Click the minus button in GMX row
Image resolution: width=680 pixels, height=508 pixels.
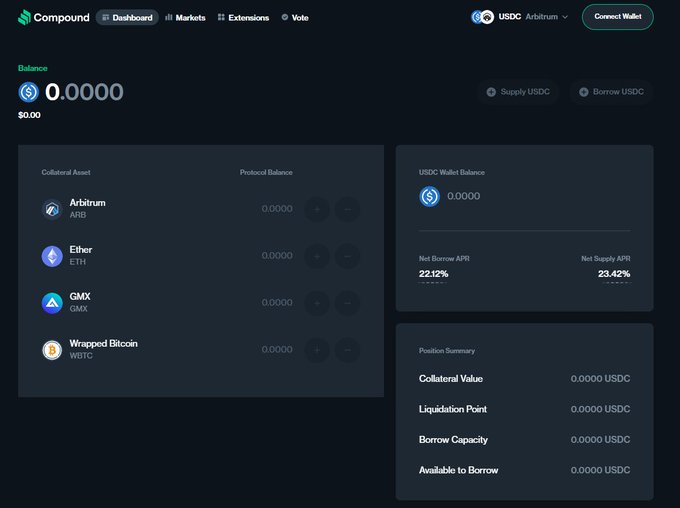[347, 303]
